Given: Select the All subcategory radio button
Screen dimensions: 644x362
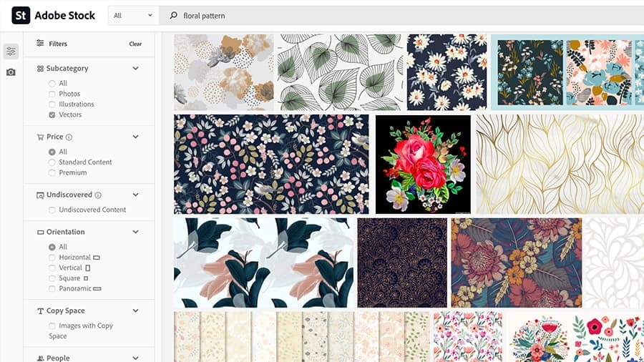Looking at the screenshot, I should tap(52, 84).
